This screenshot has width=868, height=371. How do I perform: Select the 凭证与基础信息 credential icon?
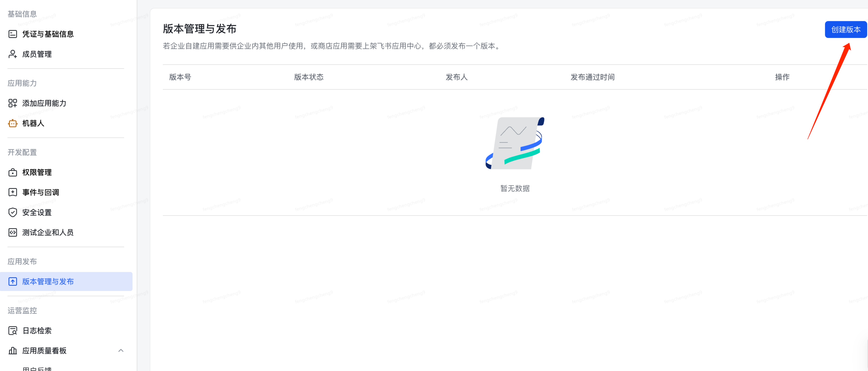click(x=13, y=34)
